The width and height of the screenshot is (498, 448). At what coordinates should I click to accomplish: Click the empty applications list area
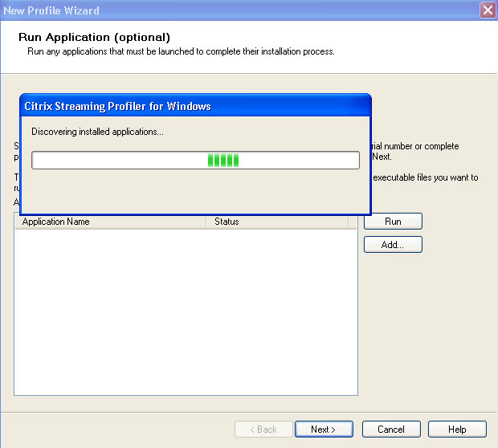click(186, 312)
